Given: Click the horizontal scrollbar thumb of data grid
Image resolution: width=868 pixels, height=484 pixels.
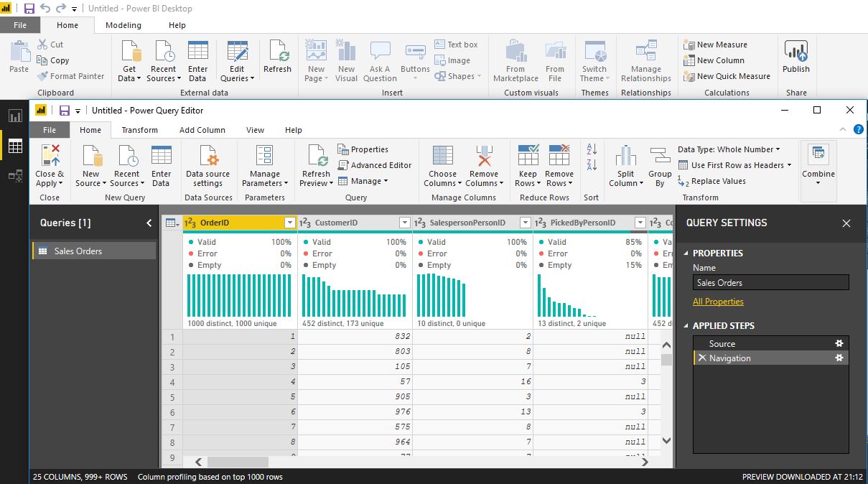Looking at the screenshot, I should tap(238, 462).
